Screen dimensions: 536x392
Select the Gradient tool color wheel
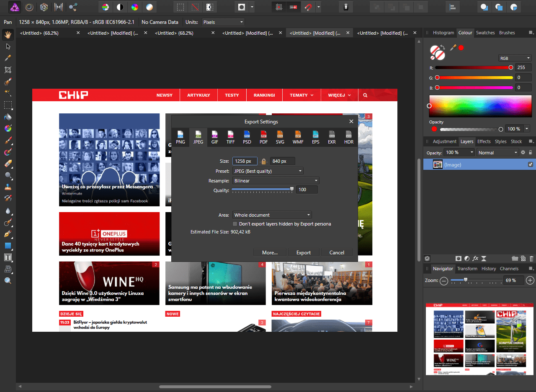8,128
